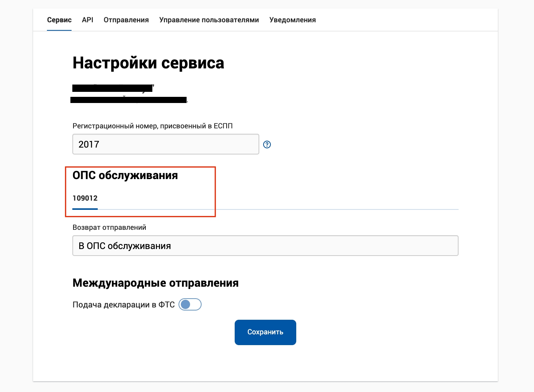The image size is (534, 392).
Task: Switch to the Сервис tab
Action: click(x=59, y=20)
